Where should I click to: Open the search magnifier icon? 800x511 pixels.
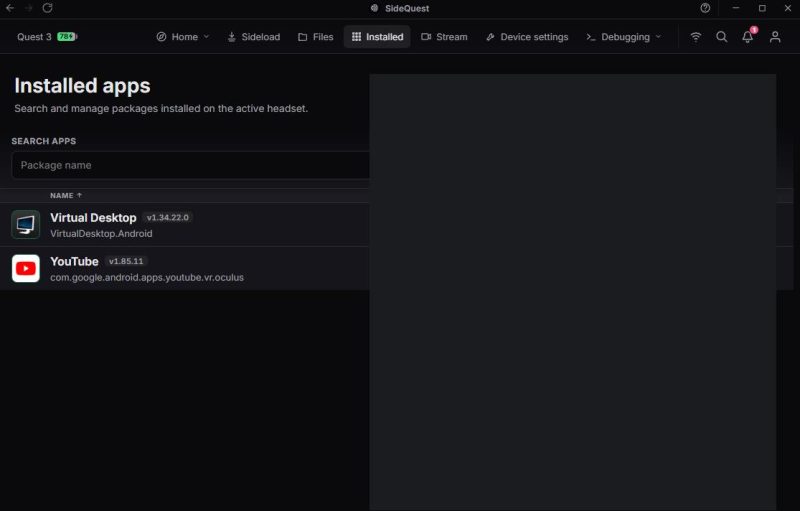[721, 37]
